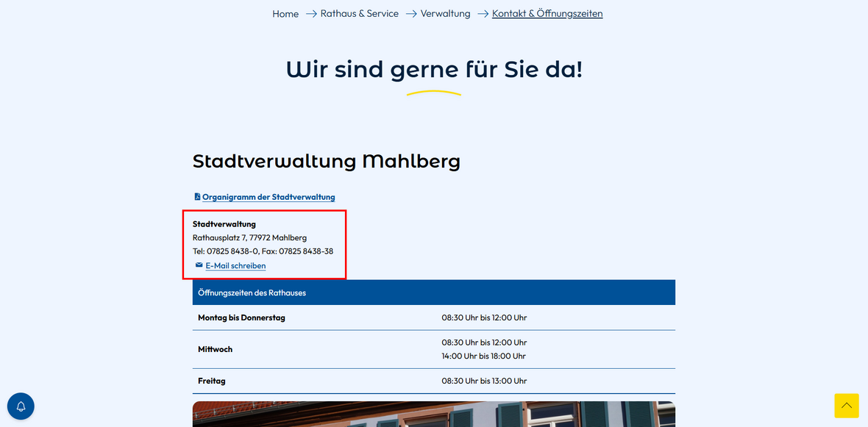Click the arrow before Kontakt & Öffnungszeiten
Screen dimensions: 868x427
[x=483, y=14]
